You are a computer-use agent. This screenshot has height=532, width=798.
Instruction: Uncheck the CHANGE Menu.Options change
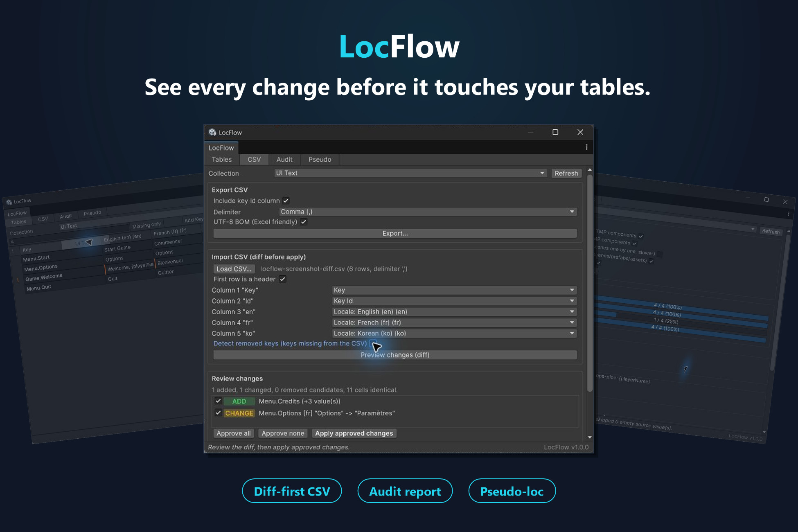point(218,413)
